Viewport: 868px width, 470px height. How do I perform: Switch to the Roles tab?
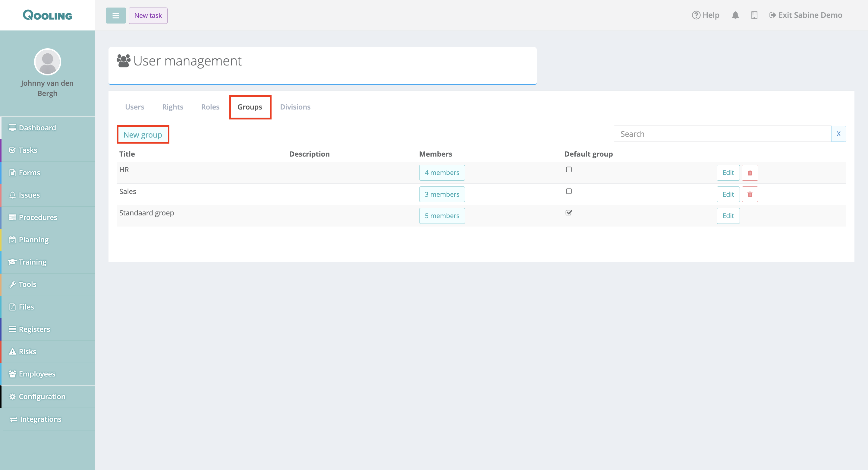pyautogui.click(x=210, y=107)
